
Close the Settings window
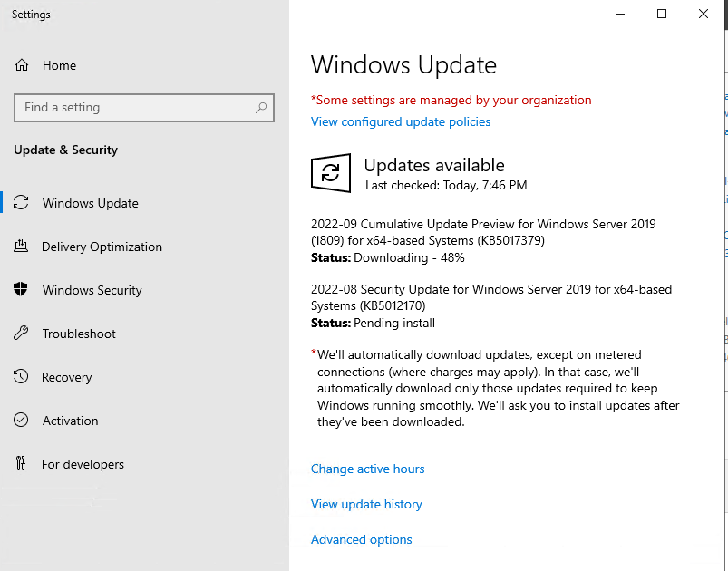click(704, 14)
